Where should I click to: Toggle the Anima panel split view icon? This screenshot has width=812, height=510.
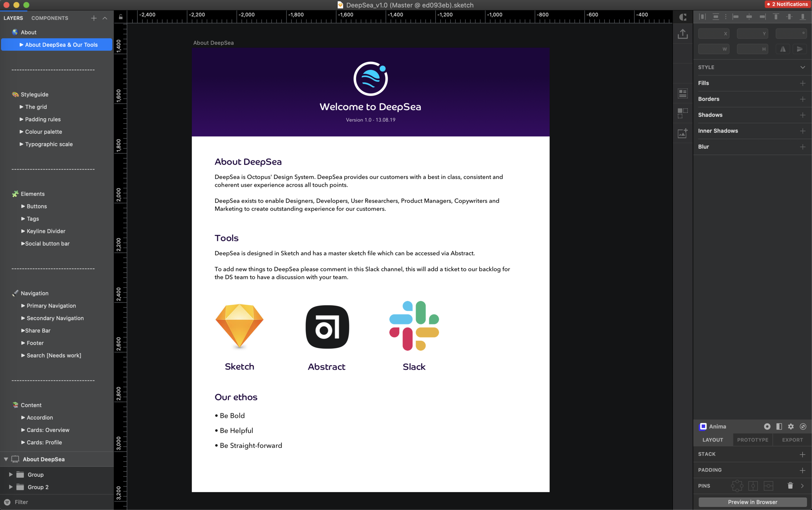point(779,426)
